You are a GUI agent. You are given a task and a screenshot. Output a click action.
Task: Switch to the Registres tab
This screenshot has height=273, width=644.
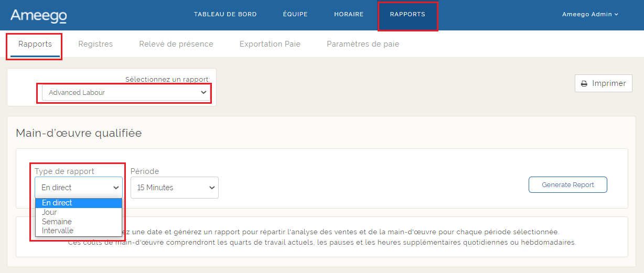pyautogui.click(x=95, y=44)
